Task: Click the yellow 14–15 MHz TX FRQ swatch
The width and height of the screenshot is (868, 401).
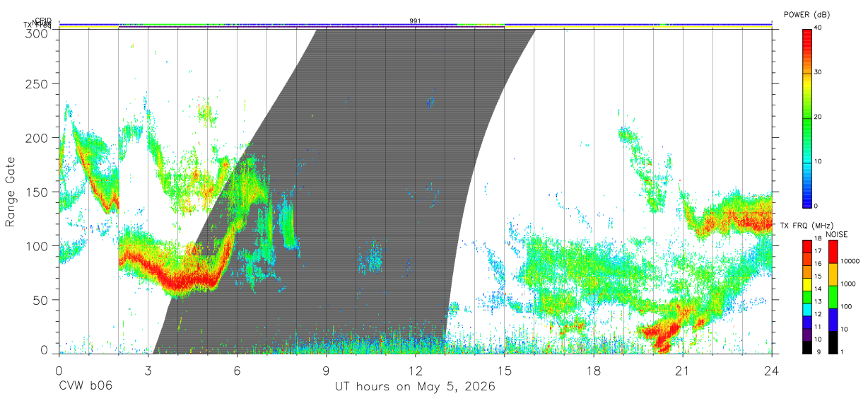Action: point(807,284)
